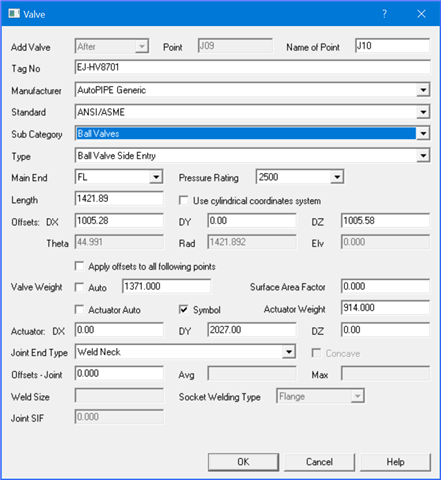Image resolution: width=441 pixels, height=480 pixels.
Task: Click the Valve dialog title icon
Action: click(14, 14)
